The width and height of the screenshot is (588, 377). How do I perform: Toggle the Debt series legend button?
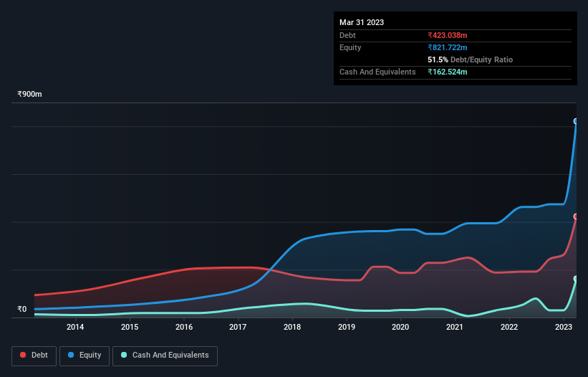coord(34,355)
